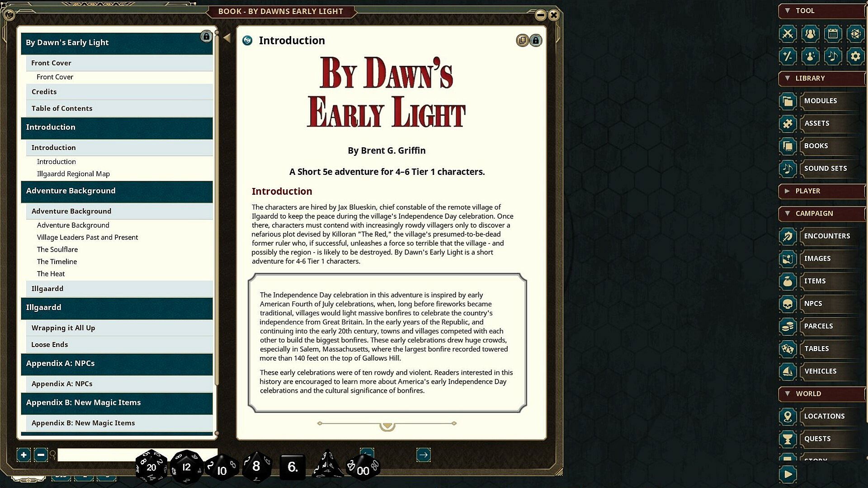Image resolution: width=868 pixels, height=488 pixels.
Task: Click the d8 die icon
Action: pyautogui.click(x=256, y=466)
